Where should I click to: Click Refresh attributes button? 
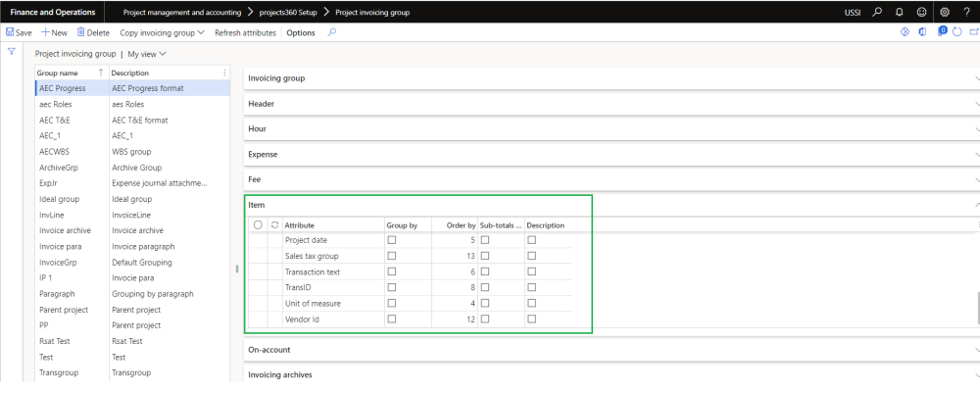tap(246, 32)
